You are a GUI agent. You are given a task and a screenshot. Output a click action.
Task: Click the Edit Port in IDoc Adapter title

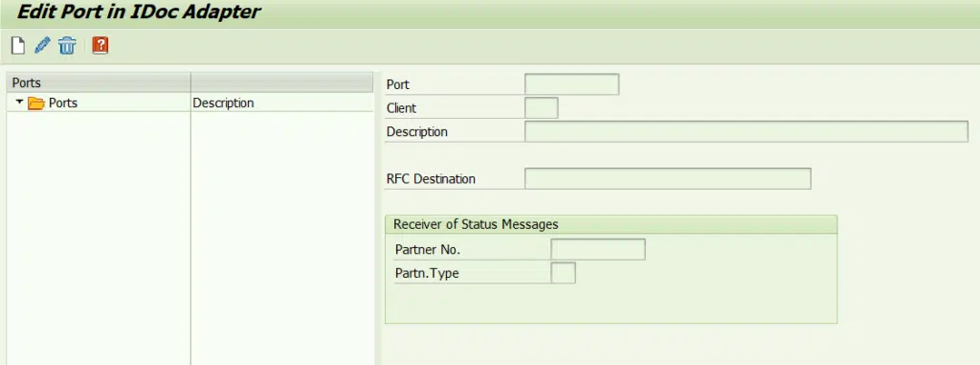click(138, 11)
